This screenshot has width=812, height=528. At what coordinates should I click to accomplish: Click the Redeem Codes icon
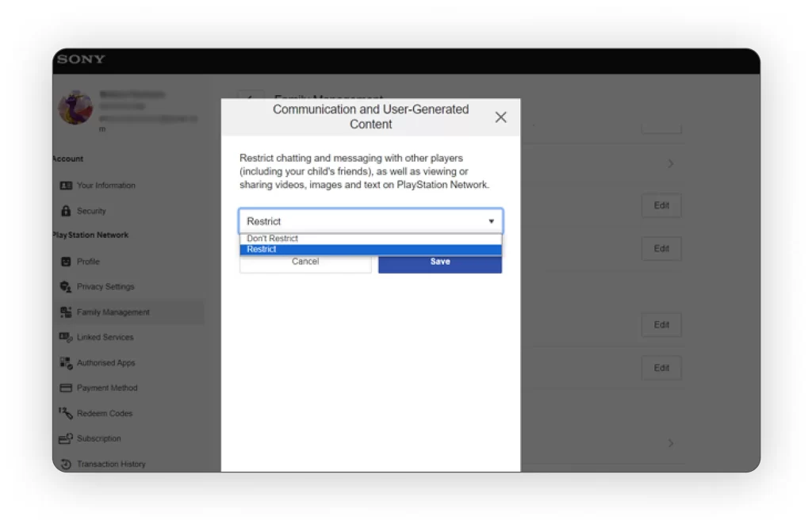[66, 413]
